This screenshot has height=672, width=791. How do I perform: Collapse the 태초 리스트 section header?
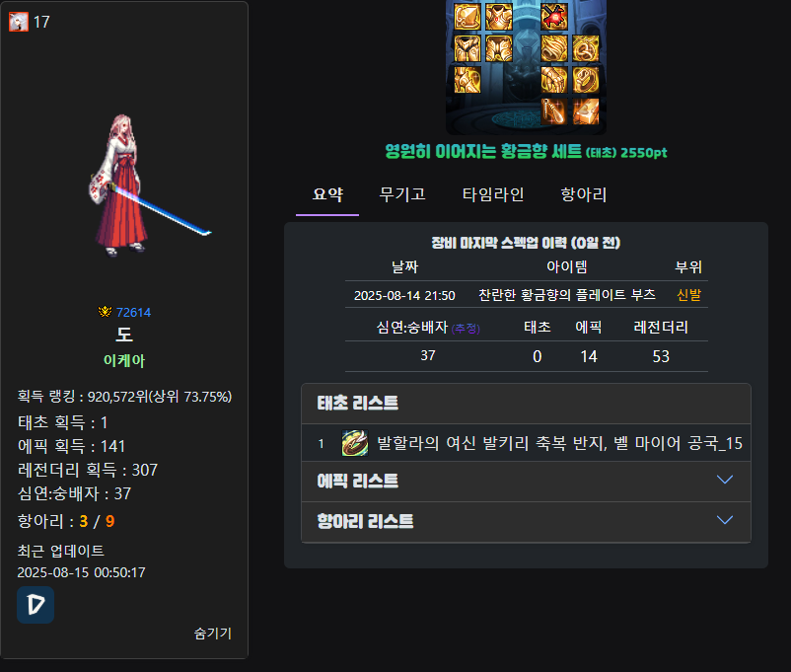tap(526, 404)
